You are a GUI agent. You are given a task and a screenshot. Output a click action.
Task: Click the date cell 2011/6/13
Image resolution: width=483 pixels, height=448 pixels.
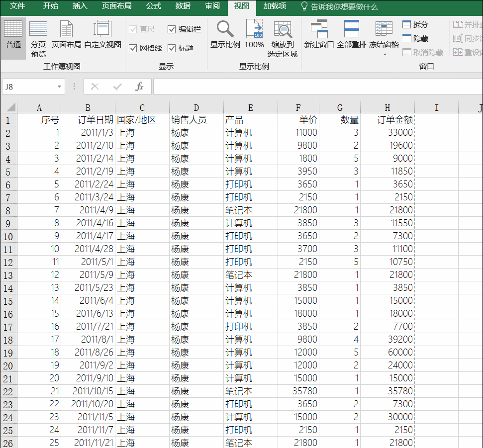pos(88,314)
